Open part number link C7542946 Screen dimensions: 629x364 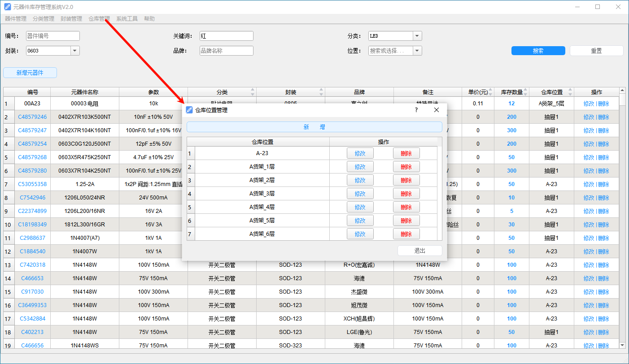tap(32, 198)
